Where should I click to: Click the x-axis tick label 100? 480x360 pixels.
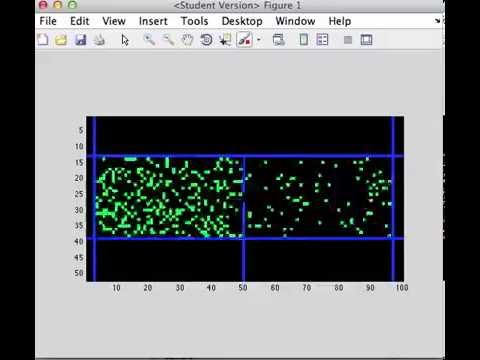(402, 288)
